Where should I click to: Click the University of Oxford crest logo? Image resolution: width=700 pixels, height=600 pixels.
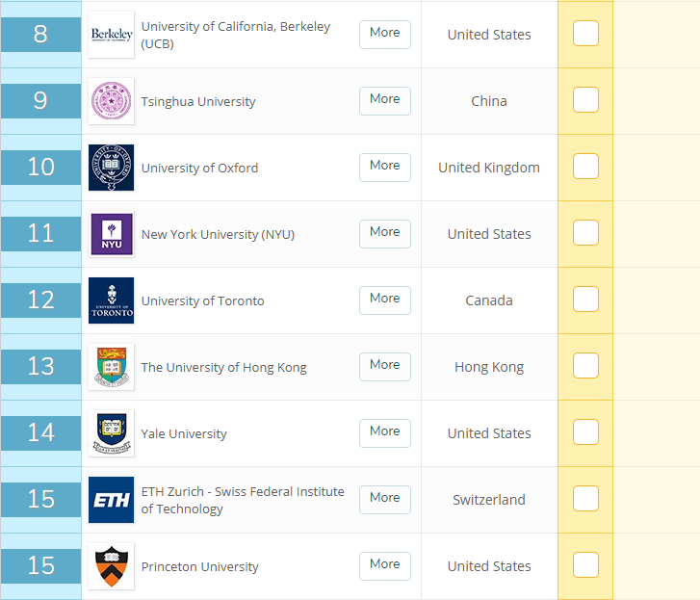(x=111, y=168)
